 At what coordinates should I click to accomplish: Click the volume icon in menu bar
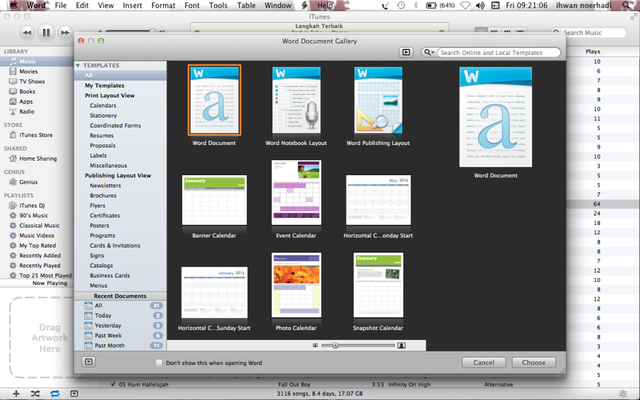(x=480, y=5)
